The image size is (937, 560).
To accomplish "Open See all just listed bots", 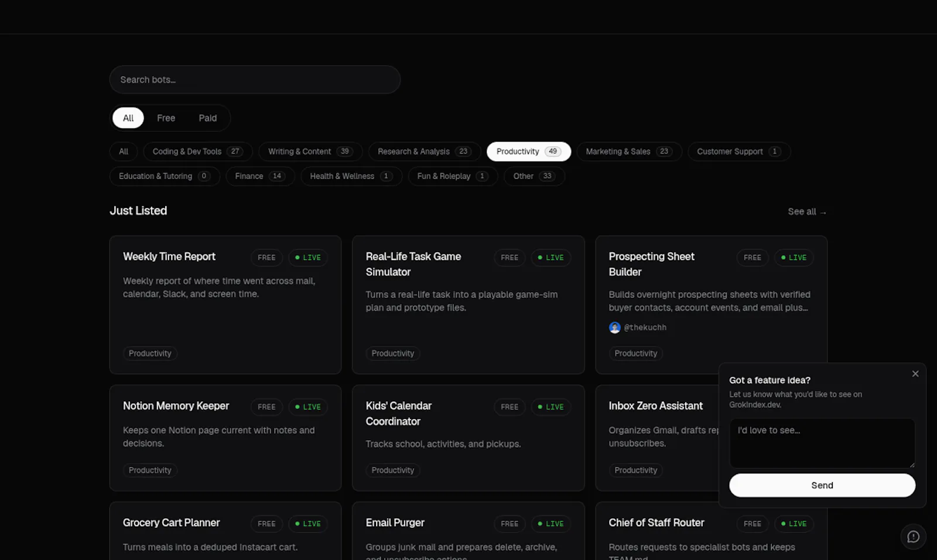I will pos(807,212).
